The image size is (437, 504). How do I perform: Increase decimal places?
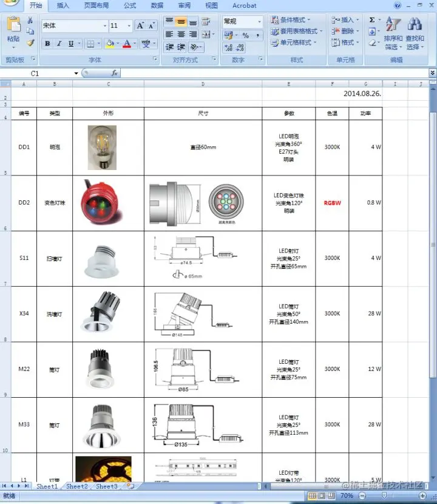(228, 48)
